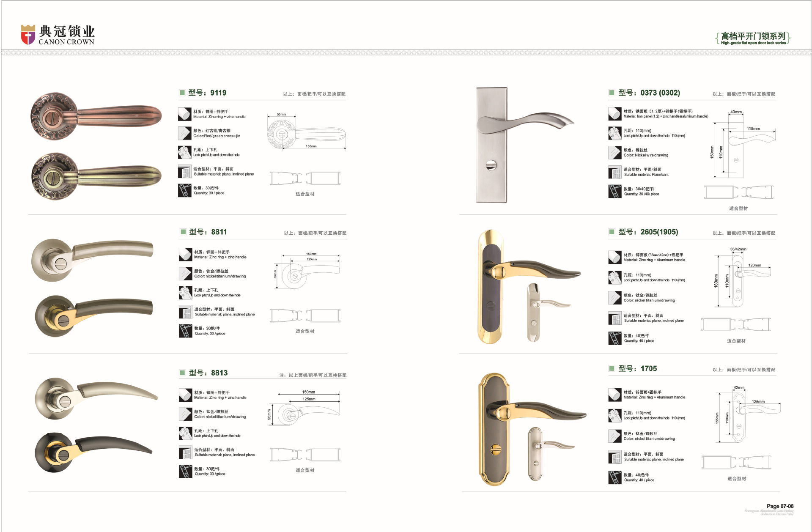Click the Page 07-08 label

[780, 506]
